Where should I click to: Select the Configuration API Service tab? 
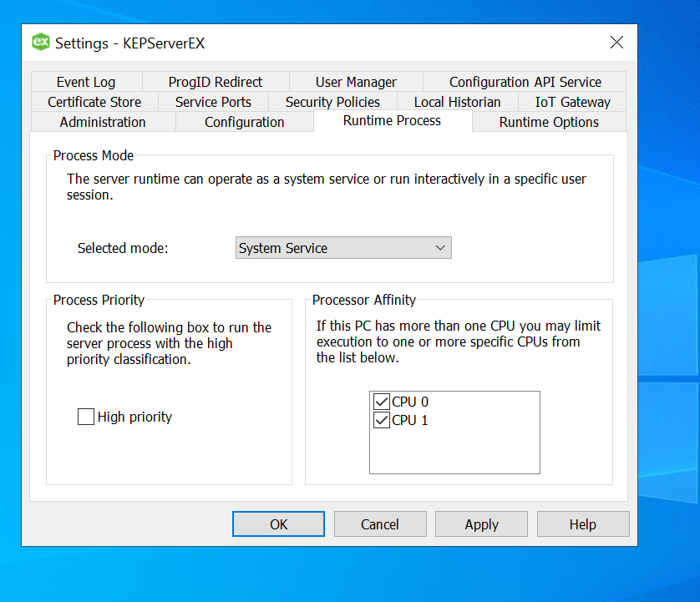(x=525, y=82)
